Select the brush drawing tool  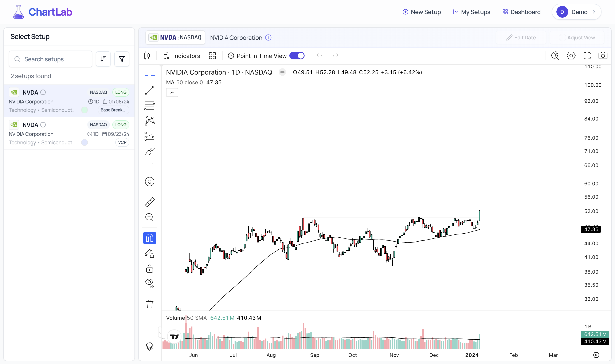pos(149,151)
